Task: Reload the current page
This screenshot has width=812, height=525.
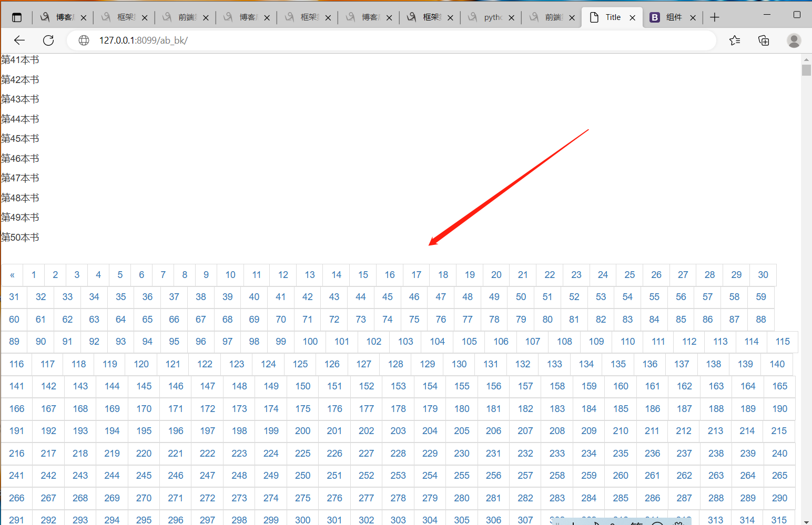Action: click(48, 40)
